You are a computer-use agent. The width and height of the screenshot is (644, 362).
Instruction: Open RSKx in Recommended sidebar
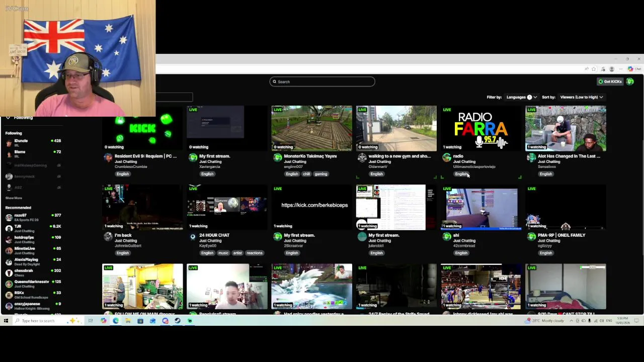click(33, 295)
